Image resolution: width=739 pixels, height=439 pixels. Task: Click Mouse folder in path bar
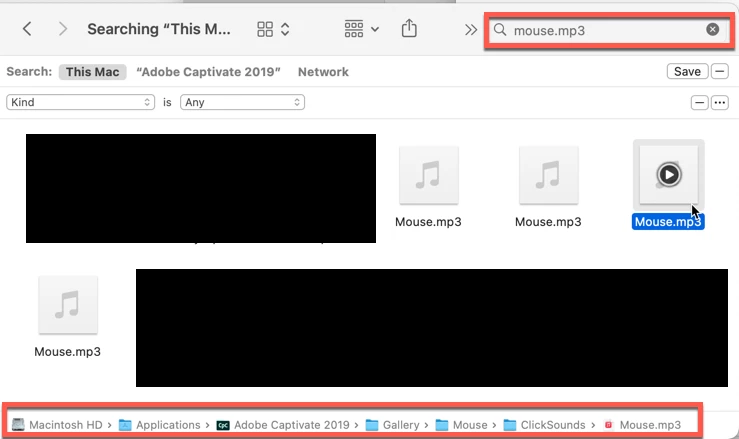(461, 425)
